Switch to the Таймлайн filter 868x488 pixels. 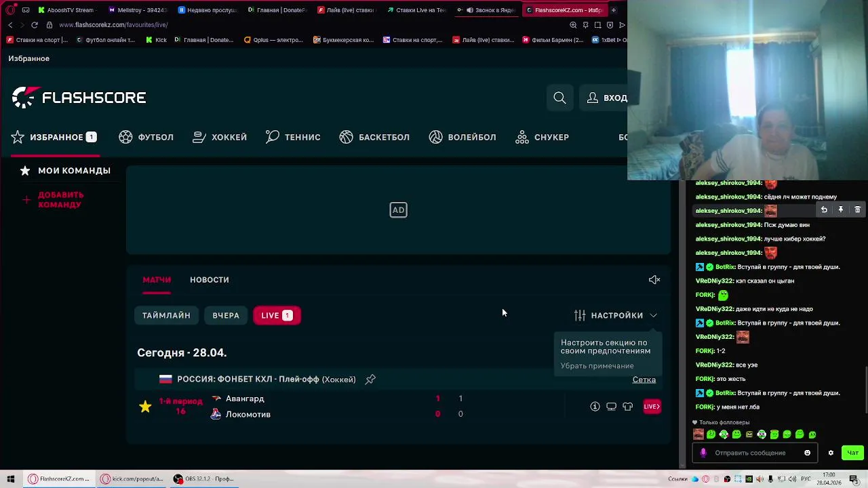pyautogui.click(x=166, y=315)
